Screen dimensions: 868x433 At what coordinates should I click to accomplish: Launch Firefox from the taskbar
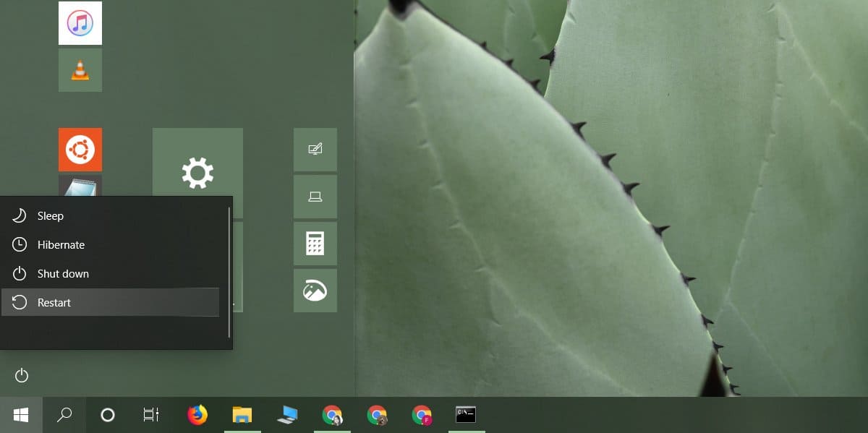coord(197,415)
